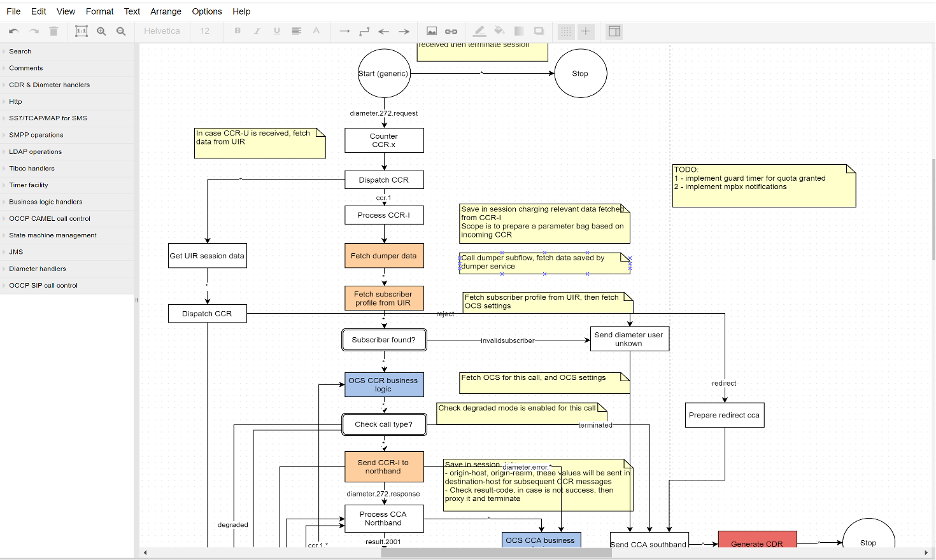Open the Format menu

(x=100, y=11)
